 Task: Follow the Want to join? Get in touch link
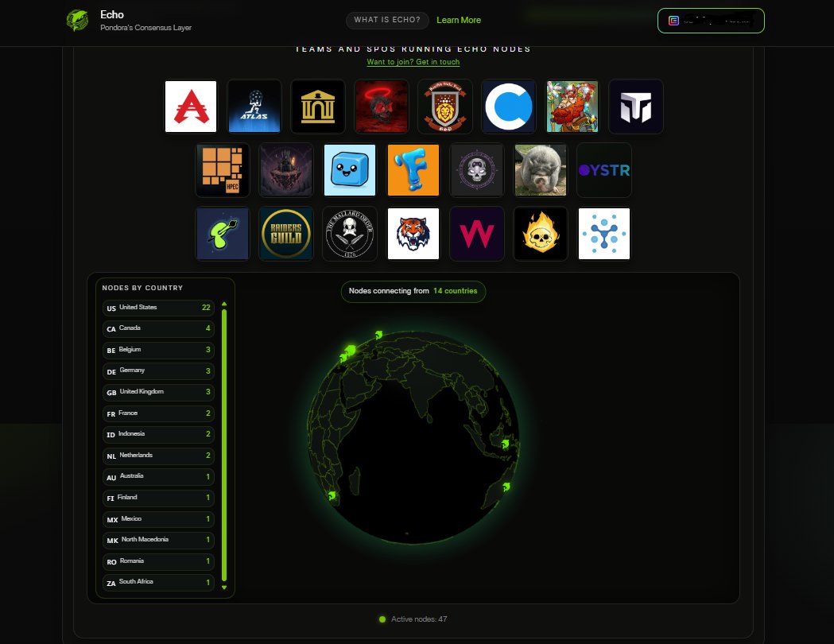pyautogui.click(x=413, y=62)
